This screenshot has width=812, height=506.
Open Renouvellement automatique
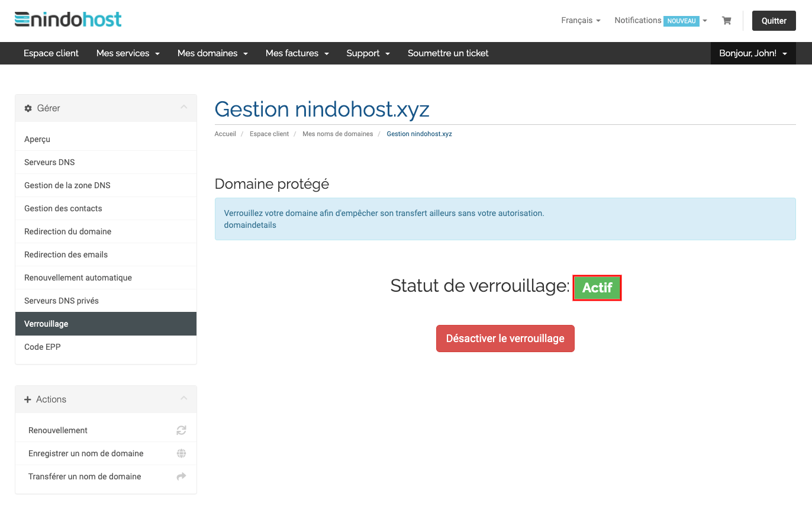106,278
